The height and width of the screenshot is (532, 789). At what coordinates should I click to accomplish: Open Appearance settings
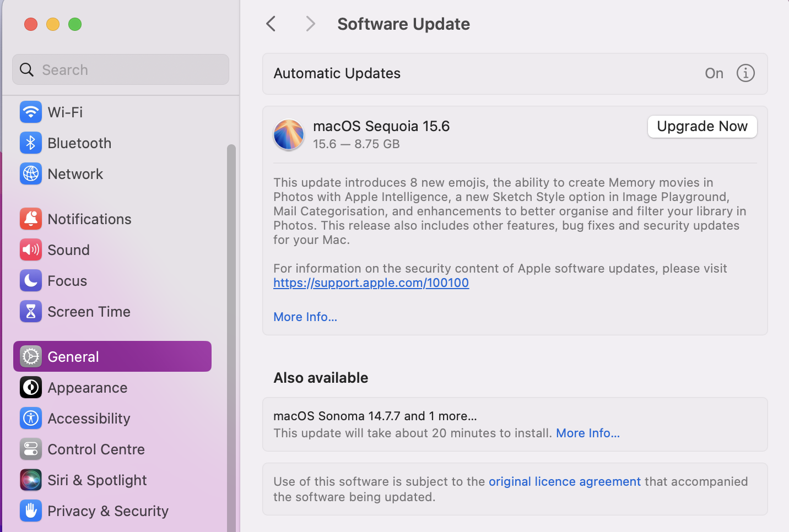point(87,387)
